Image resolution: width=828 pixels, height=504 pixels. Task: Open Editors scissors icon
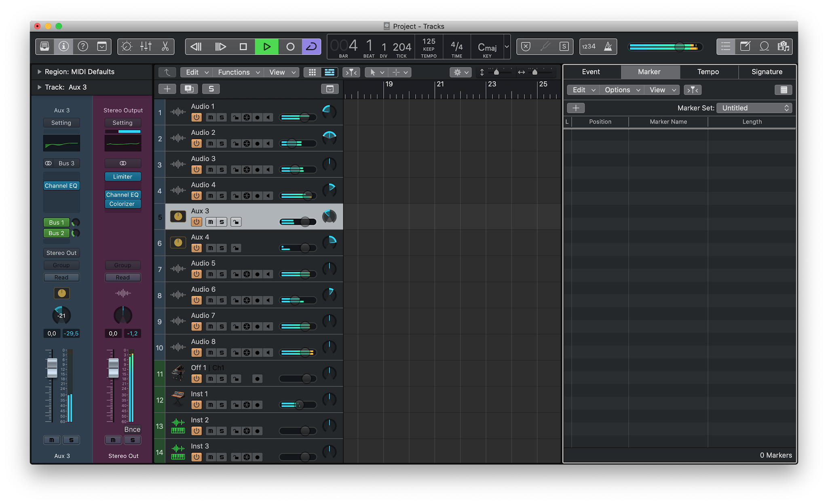[x=165, y=46]
